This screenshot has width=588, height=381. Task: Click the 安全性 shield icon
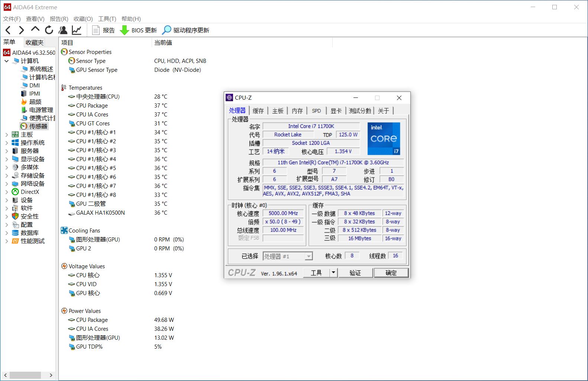[15, 217]
